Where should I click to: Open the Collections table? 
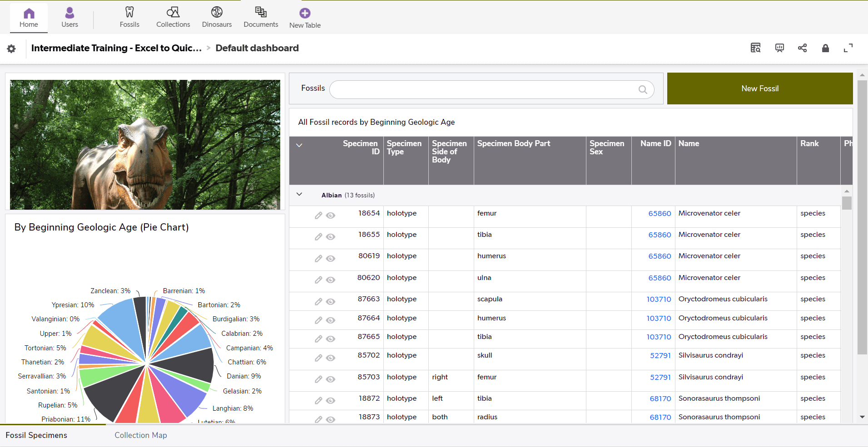pos(173,18)
